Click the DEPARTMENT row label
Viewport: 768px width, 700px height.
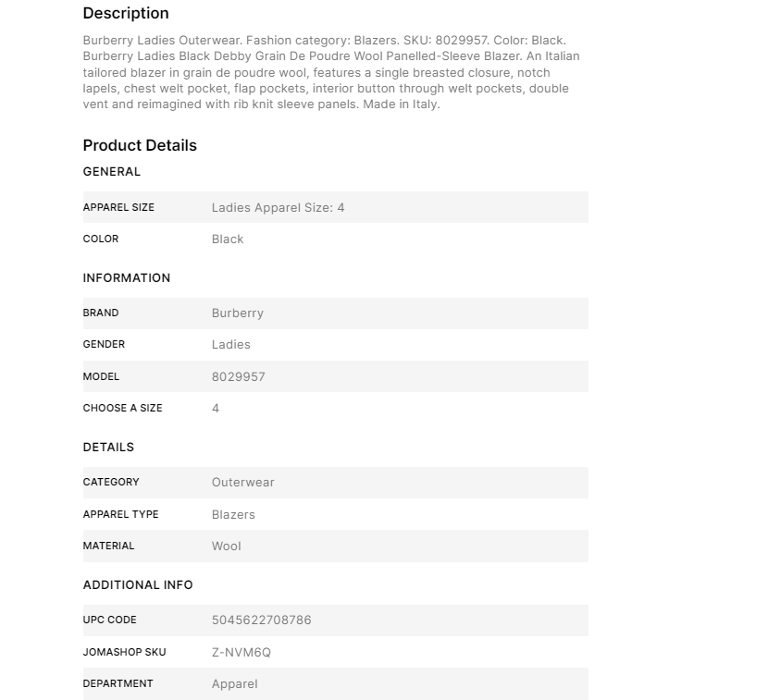[118, 683]
